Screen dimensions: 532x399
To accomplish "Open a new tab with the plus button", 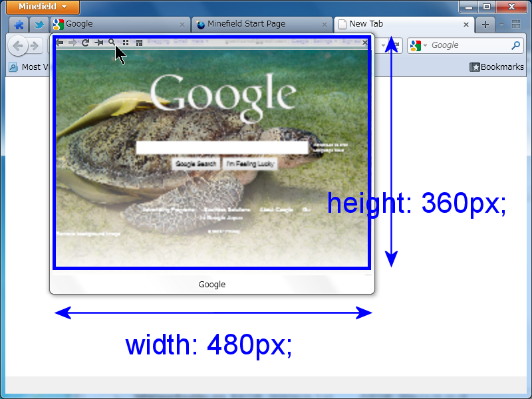I will click(x=485, y=25).
